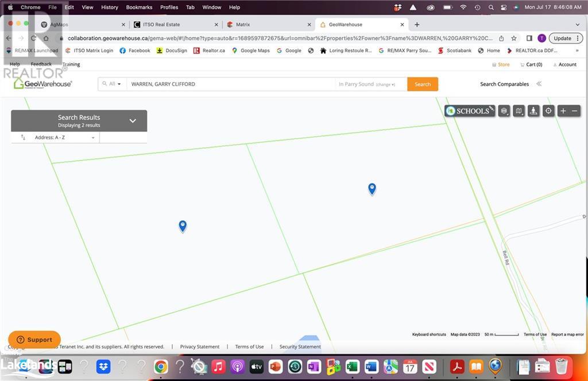This screenshot has height=381, width=588.
Task: Open the map type selector icon
Action: point(519,111)
